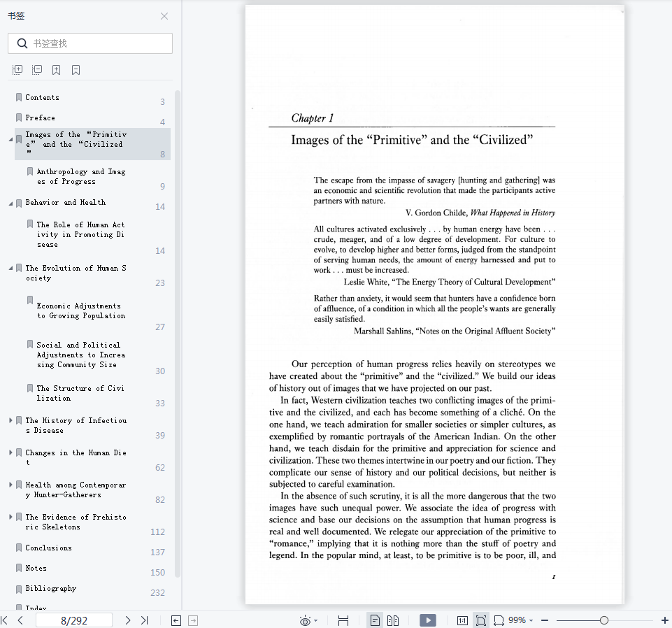Collapse all bookmarks icon

[37, 70]
